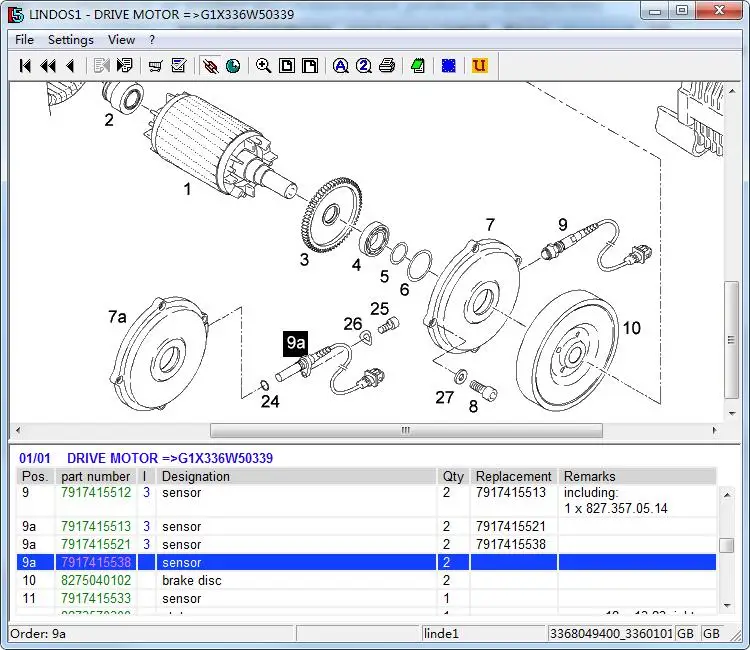The image size is (750, 650).
Task: Click the double-arrow rewind toolbar icon
Action: point(47,66)
